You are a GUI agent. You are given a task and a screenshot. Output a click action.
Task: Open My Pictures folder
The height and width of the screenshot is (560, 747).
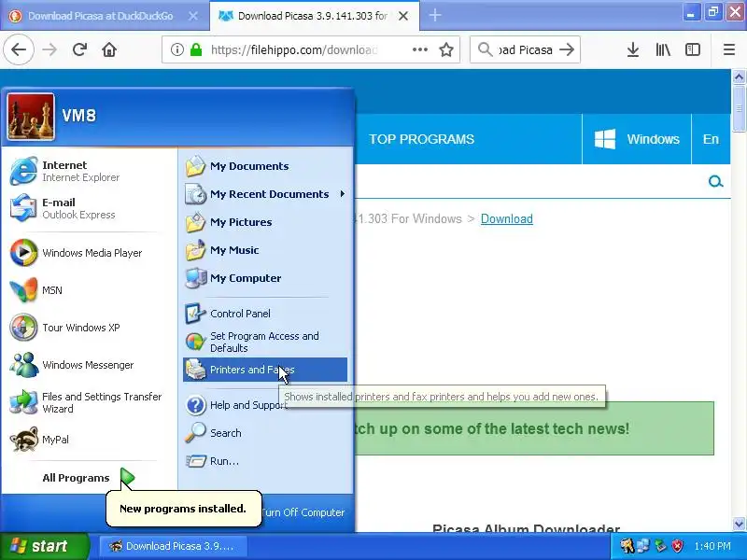(x=265, y=222)
